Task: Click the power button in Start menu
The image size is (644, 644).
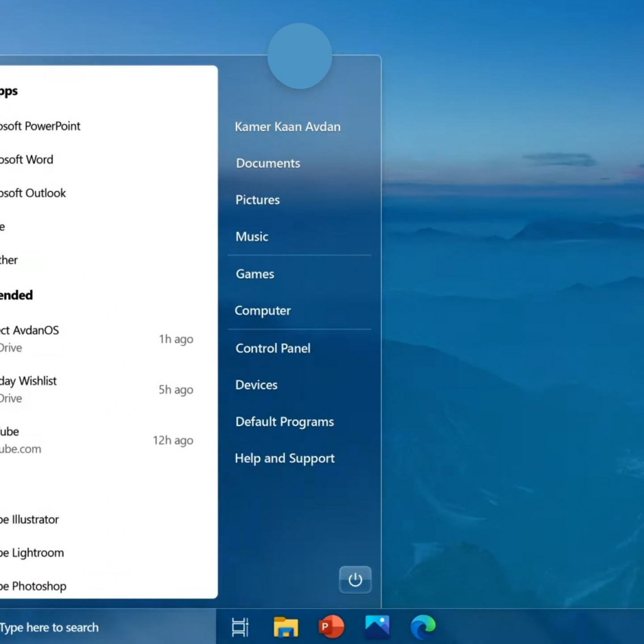Action: coord(355,580)
